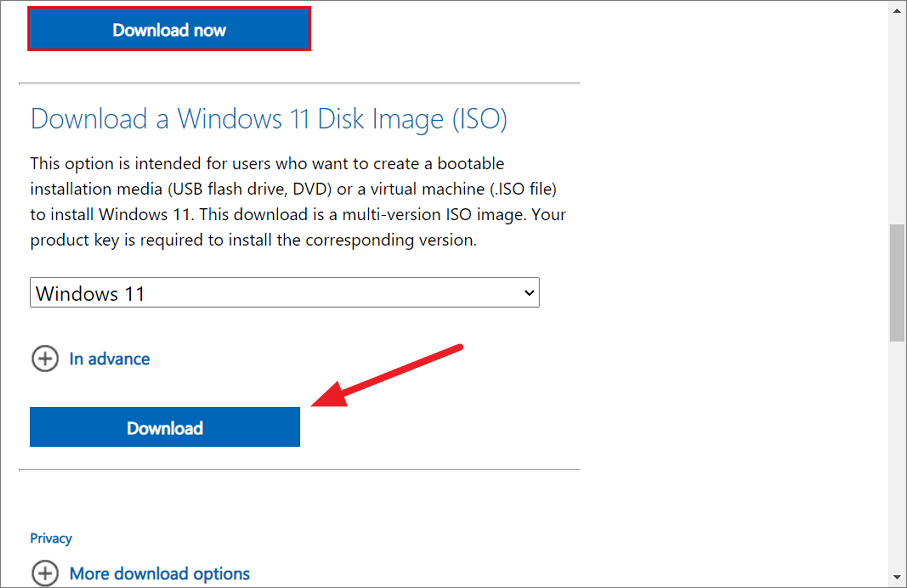The width and height of the screenshot is (907, 588).
Task: Expand the plus icon beside In advance
Action: click(x=45, y=358)
